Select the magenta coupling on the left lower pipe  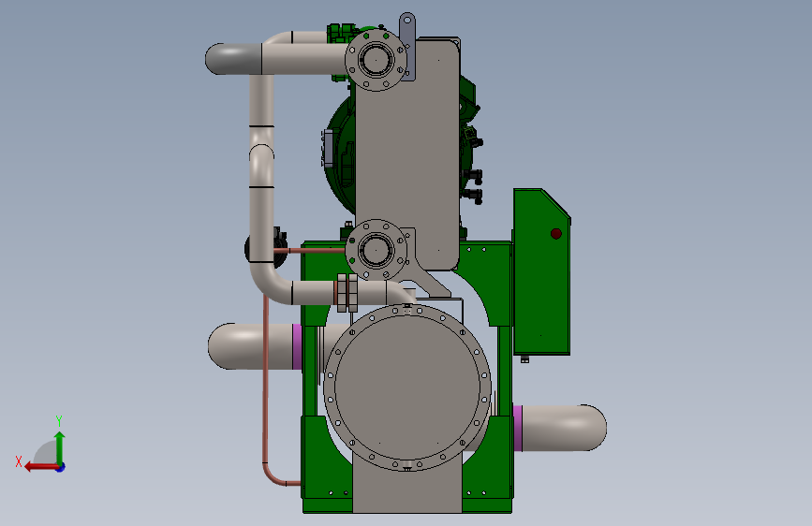(297, 346)
